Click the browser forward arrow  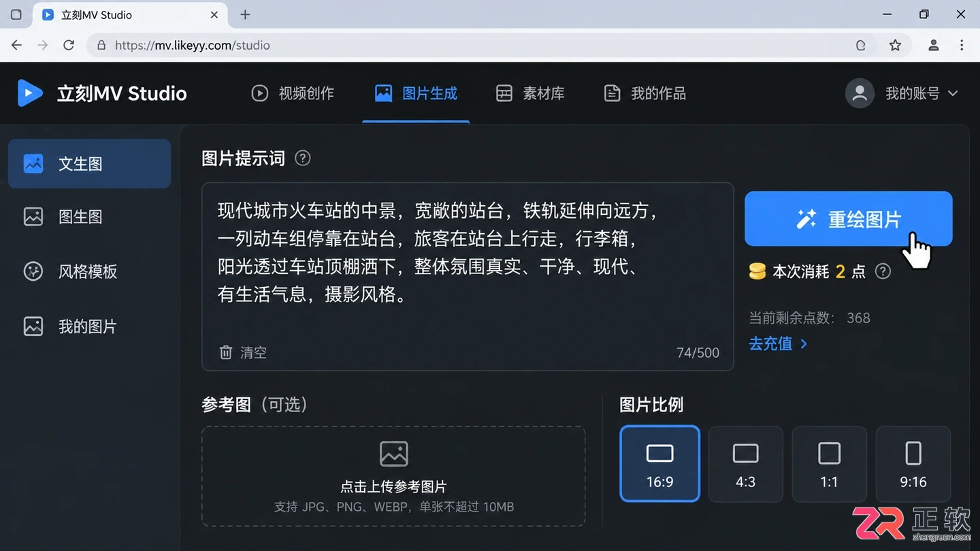pyautogui.click(x=43, y=45)
